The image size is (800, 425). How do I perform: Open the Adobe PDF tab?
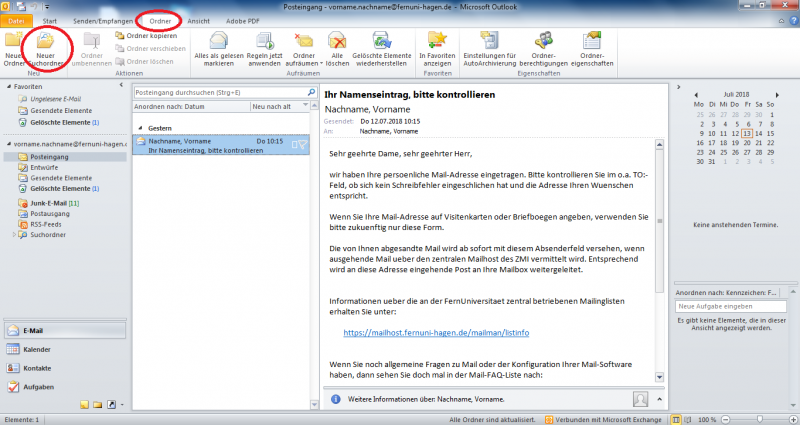pyautogui.click(x=243, y=21)
